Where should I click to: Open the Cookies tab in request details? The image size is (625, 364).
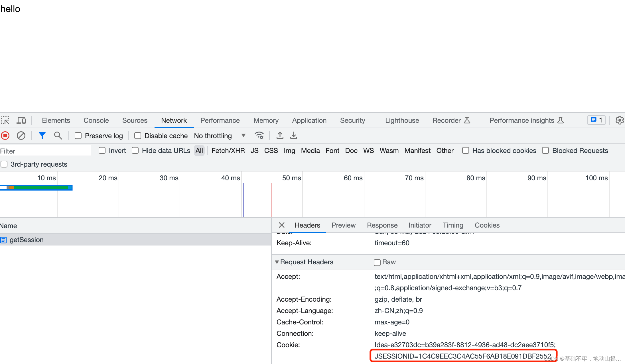pyautogui.click(x=487, y=225)
